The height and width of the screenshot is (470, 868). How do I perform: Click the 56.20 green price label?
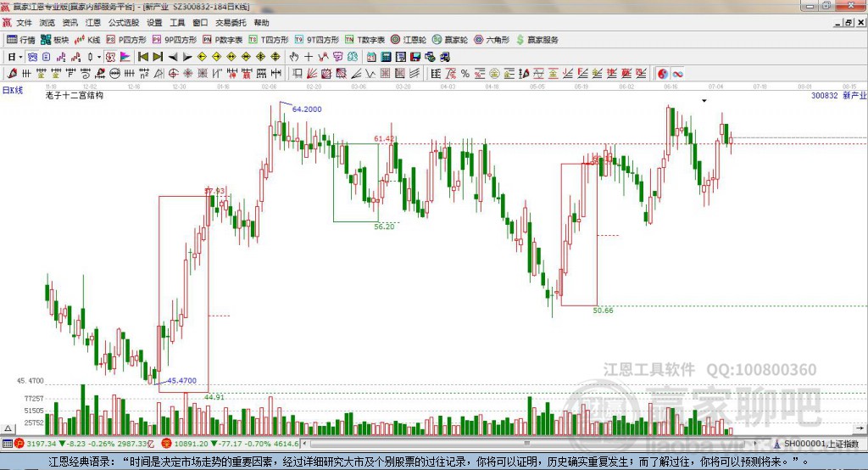tap(384, 227)
